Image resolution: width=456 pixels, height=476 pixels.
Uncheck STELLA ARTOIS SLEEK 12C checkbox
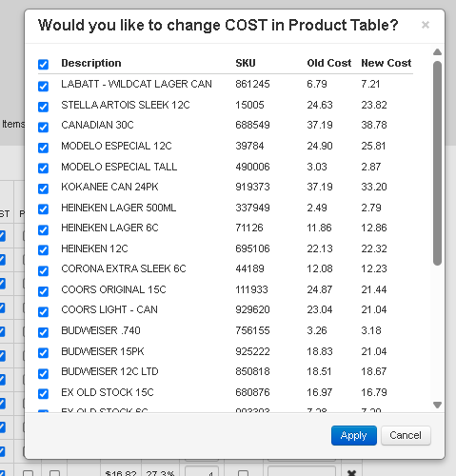pos(43,107)
